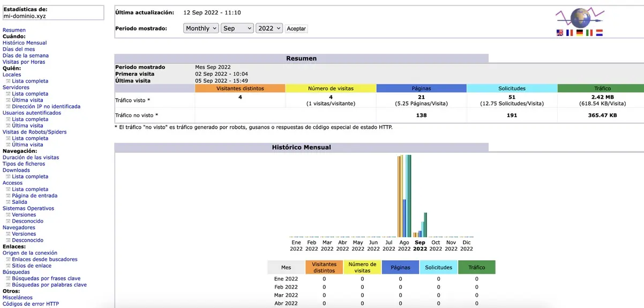Switch language using the British flag icon
The width and height of the screenshot is (644, 308).
(560, 33)
